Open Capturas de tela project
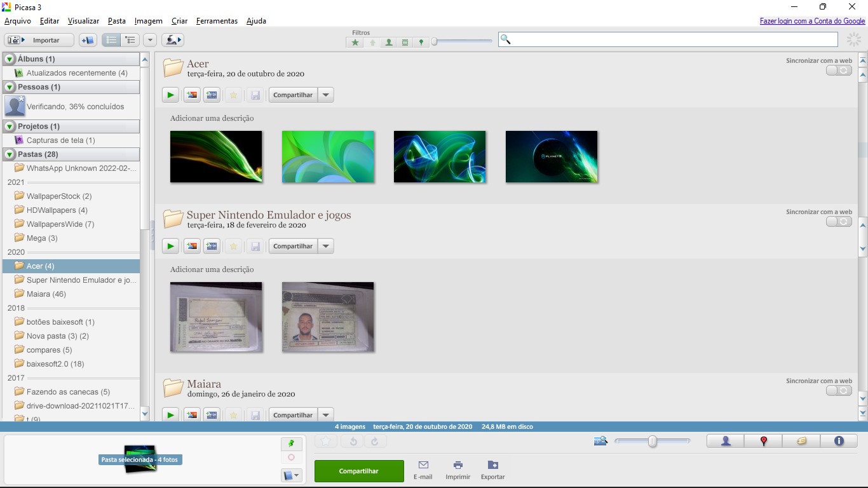 coord(71,140)
